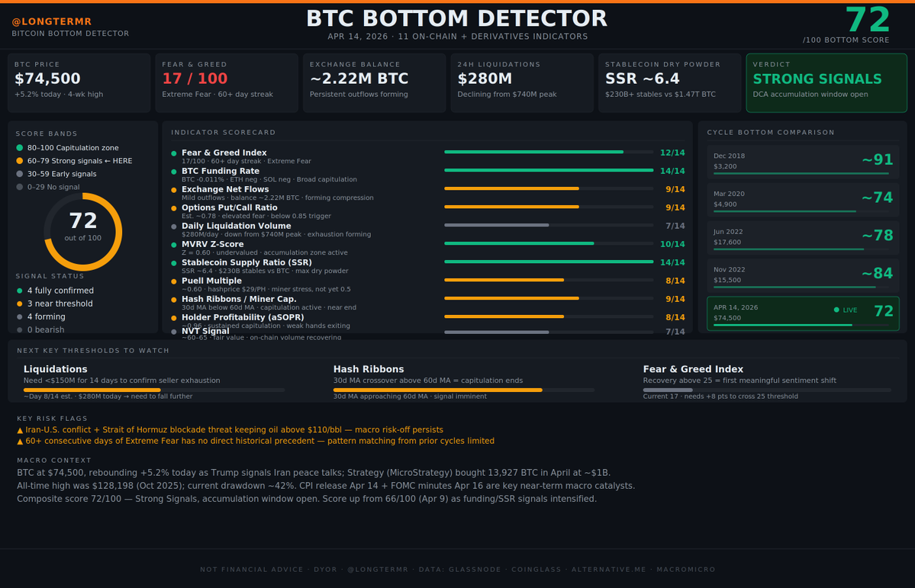Viewport: 915px width, 588px height.
Task: Click the GLASSNODE data source in footer
Action: click(x=477, y=570)
